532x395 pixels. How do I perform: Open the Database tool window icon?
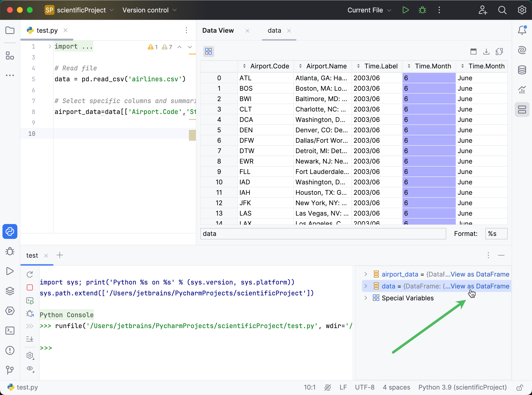[522, 70]
